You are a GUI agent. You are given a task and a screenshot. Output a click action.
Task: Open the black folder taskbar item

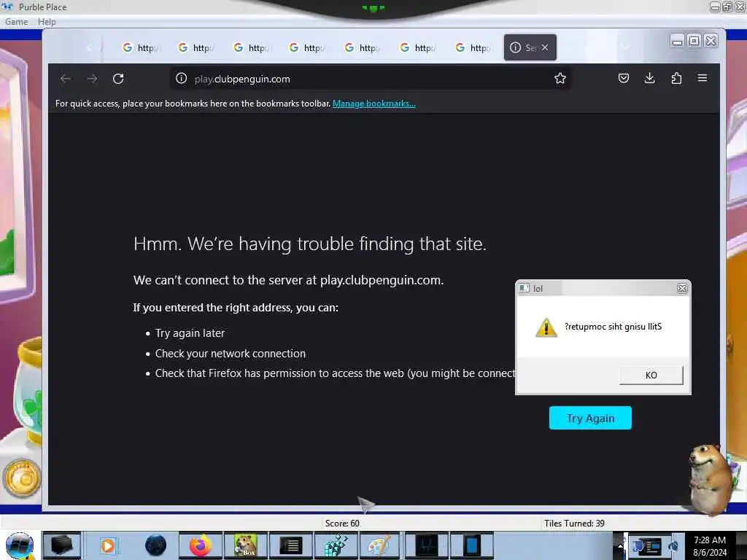pos(62,545)
